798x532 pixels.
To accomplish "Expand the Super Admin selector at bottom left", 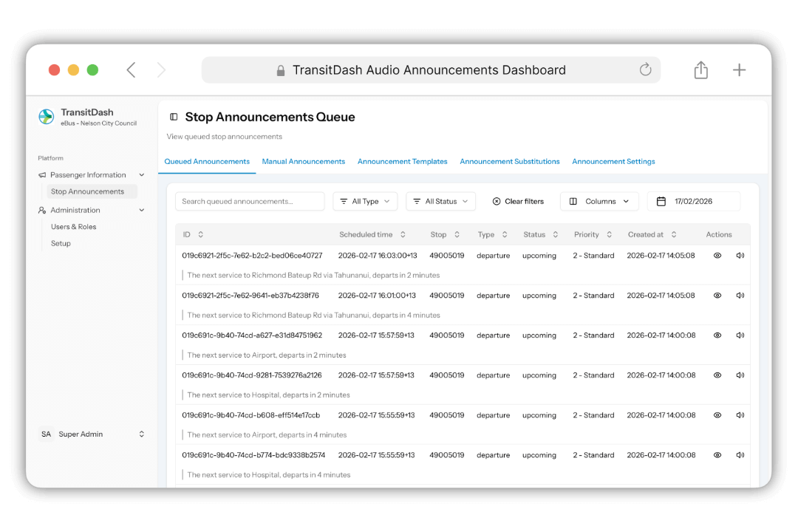I will point(141,434).
